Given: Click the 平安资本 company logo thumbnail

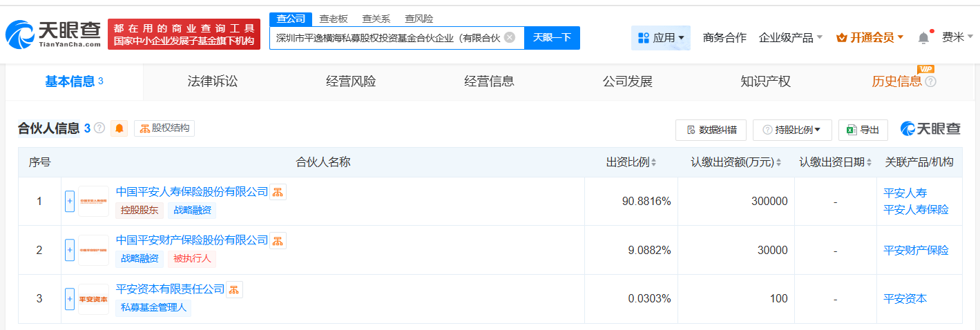Looking at the screenshot, I should 93,299.
